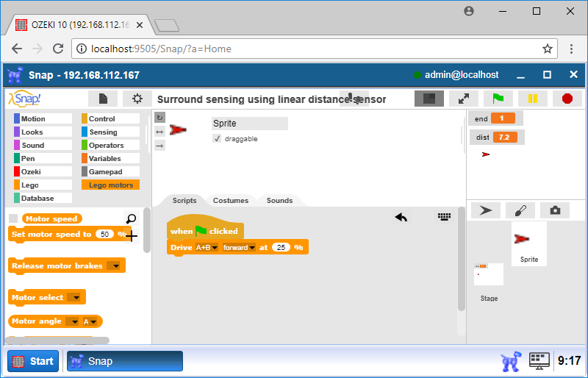Paint a new sprite with brush icon
This screenshot has width=588, height=378.
520,210
